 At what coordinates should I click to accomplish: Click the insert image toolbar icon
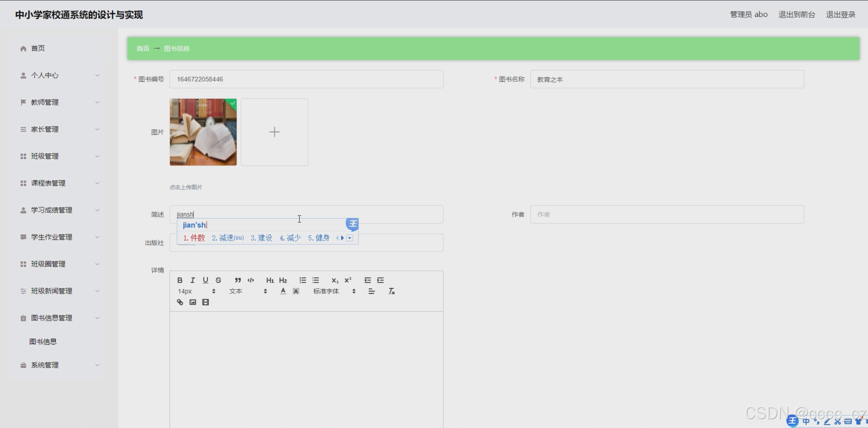pos(193,302)
